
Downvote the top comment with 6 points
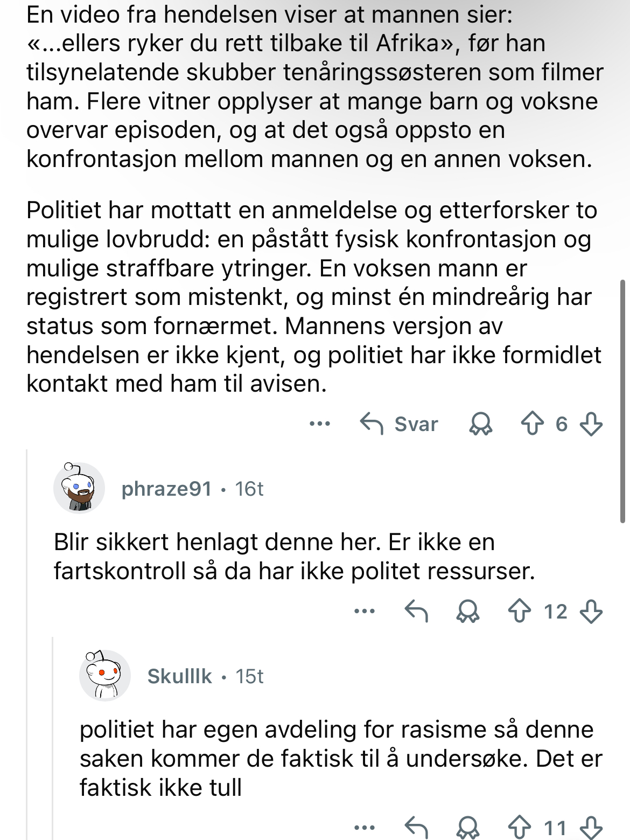click(x=591, y=424)
